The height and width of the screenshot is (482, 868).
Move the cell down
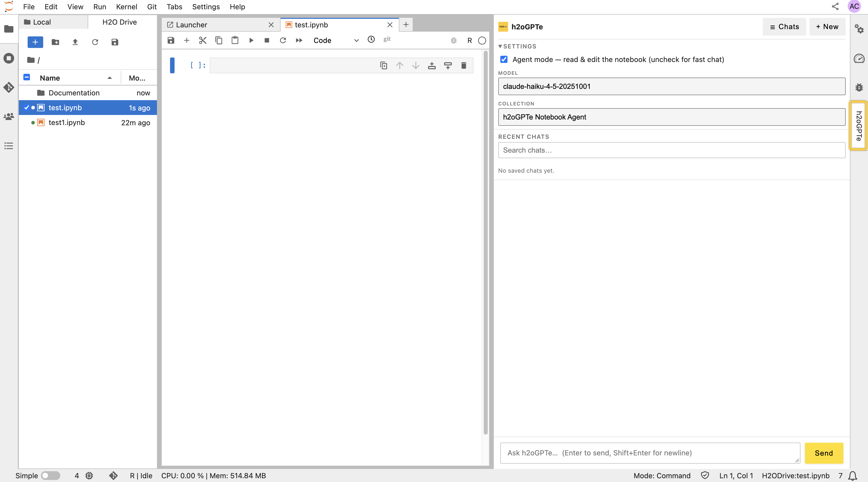tap(416, 65)
